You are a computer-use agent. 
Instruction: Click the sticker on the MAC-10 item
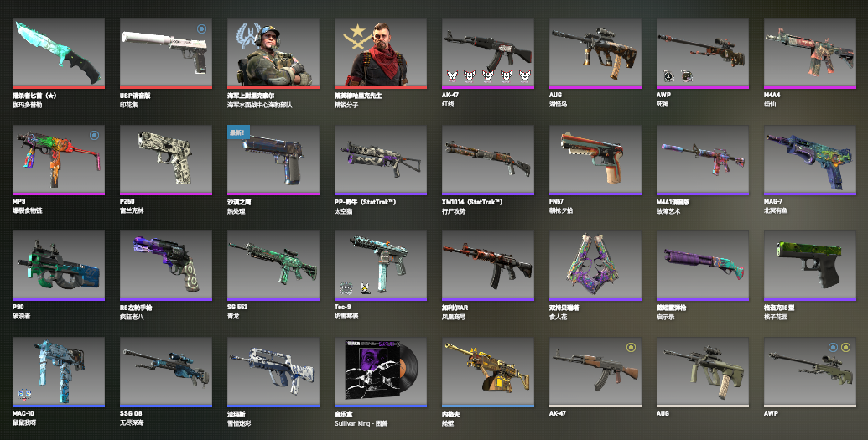pyautogui.click(x=23, y=395)
